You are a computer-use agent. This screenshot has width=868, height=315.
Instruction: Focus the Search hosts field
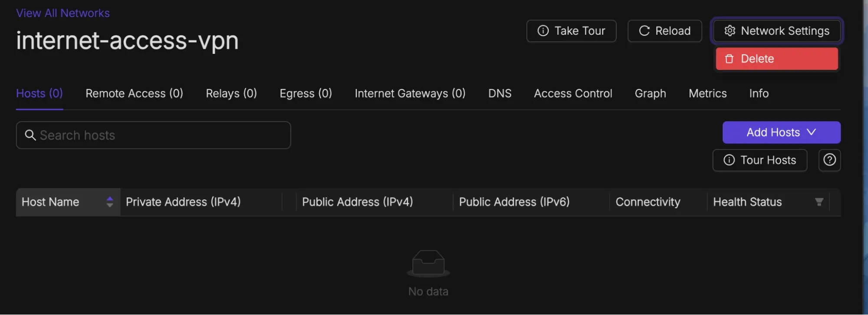(x=161, y=135)
